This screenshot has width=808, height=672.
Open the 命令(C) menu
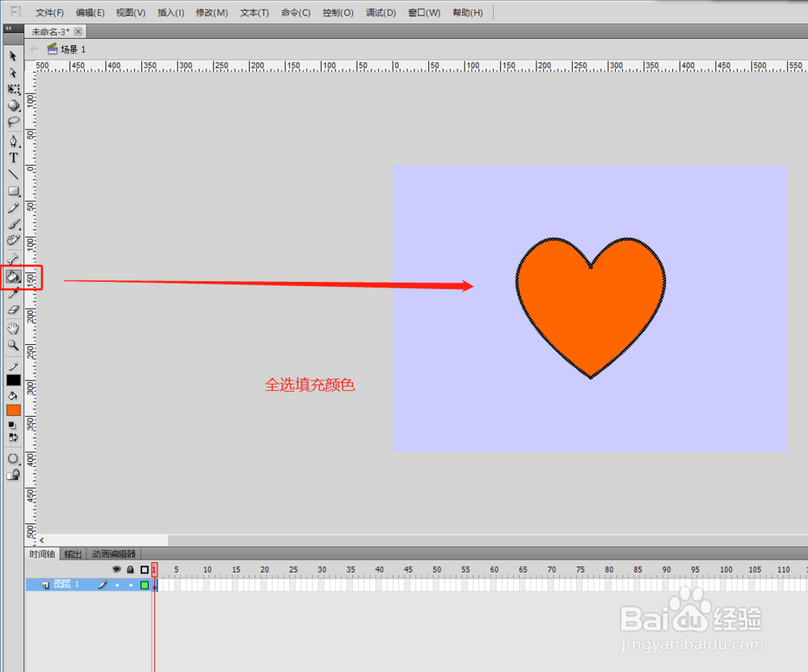click(x=296, y=12)
